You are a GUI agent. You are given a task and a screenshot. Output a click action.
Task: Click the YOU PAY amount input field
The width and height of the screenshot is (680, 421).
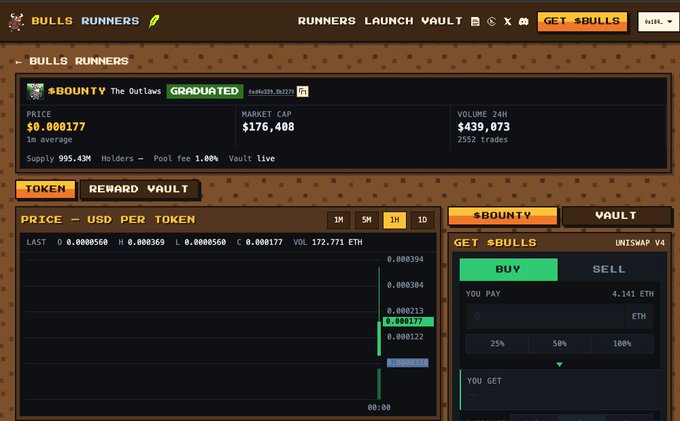[546, 317]
